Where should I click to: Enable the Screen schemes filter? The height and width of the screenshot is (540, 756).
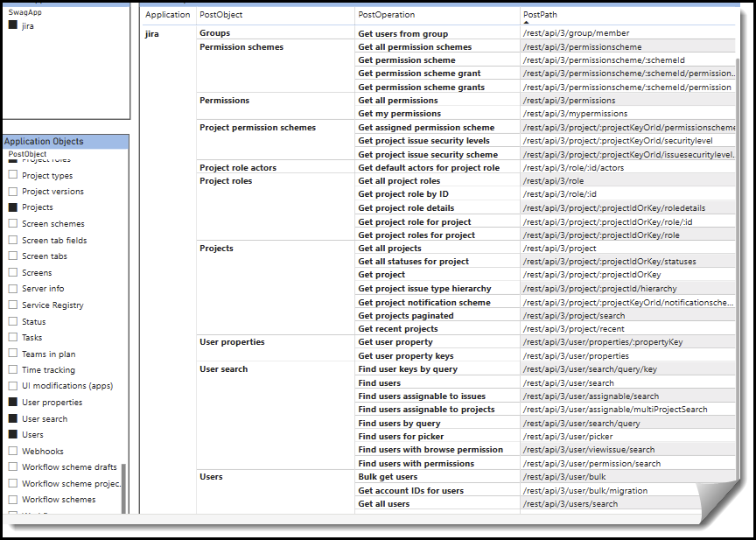tap(13, 224)
